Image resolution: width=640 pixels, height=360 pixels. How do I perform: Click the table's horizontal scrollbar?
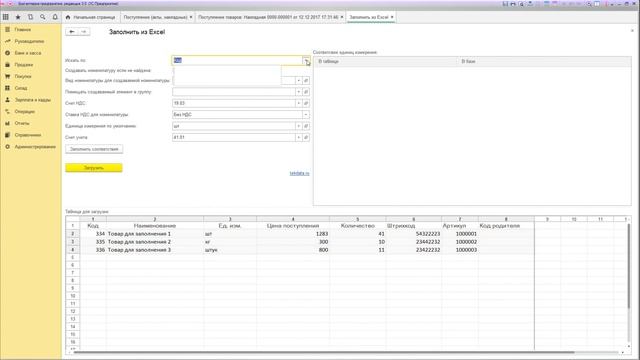click(324, 352)
